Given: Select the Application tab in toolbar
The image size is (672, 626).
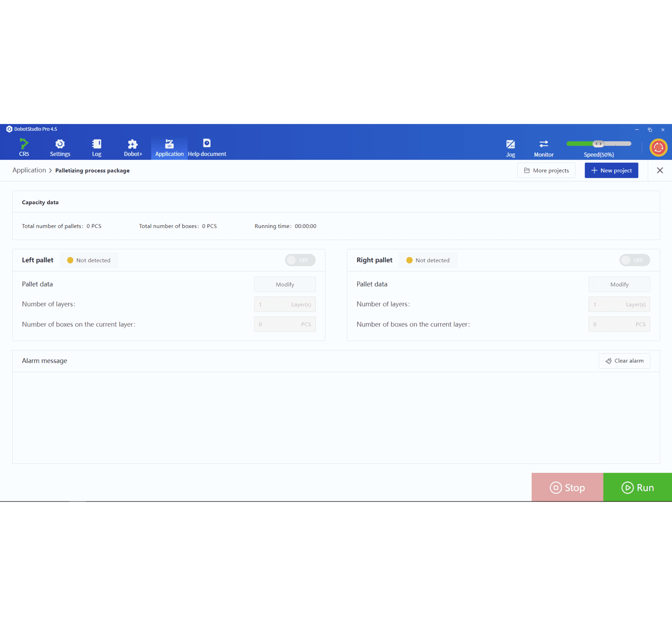Looking at the screenshot, I should 169,148.
